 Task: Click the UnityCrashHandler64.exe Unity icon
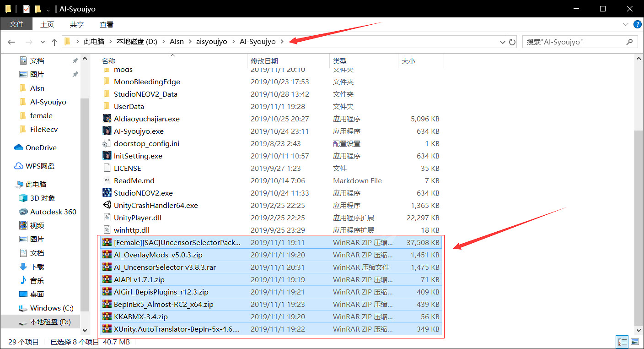pyautogui.click(x=107, y=205)
